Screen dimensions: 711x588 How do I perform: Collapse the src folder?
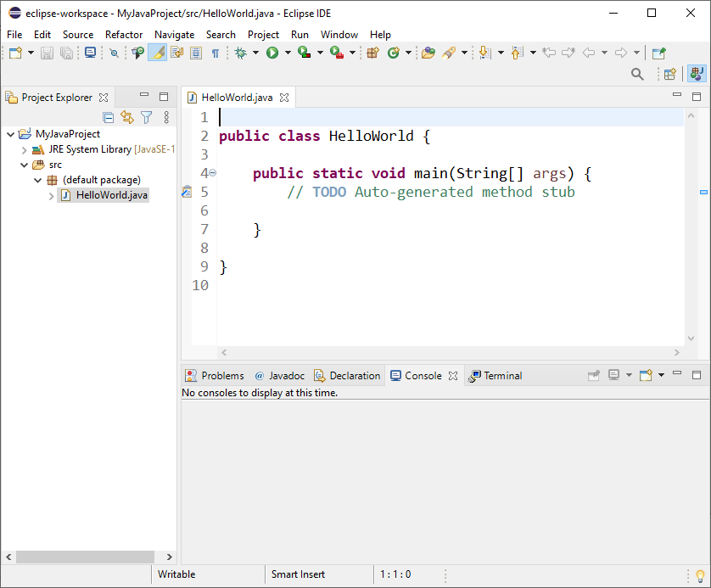[24, 164]
